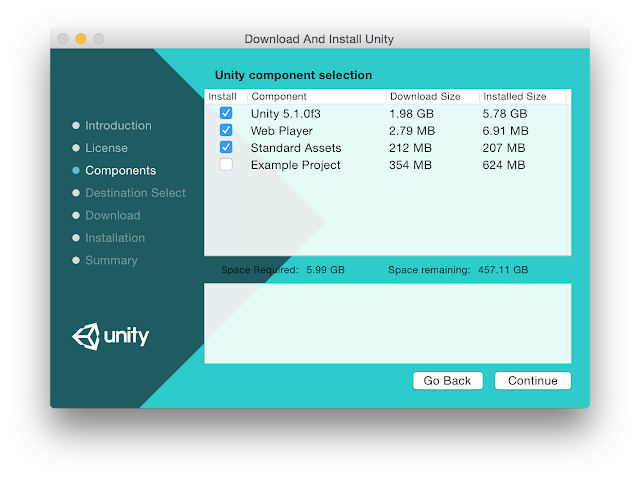Click the 354 MB download size cell
This screenshot has width=640, height=480.
(410, 165)
